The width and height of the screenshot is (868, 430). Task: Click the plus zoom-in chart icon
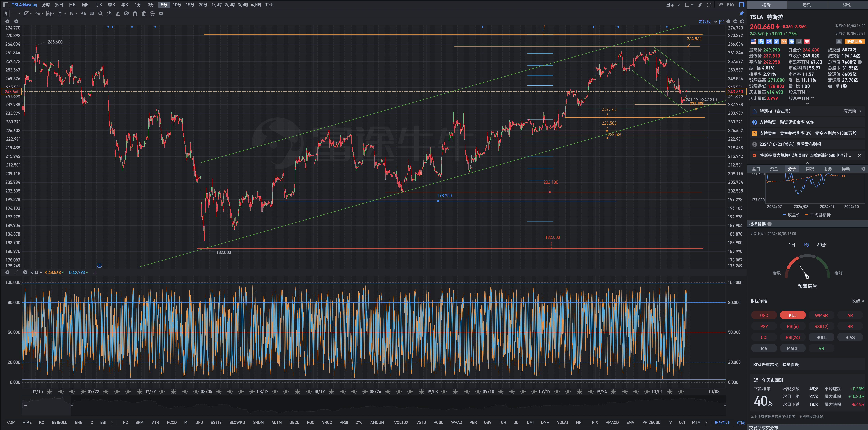tap(742, 22)
